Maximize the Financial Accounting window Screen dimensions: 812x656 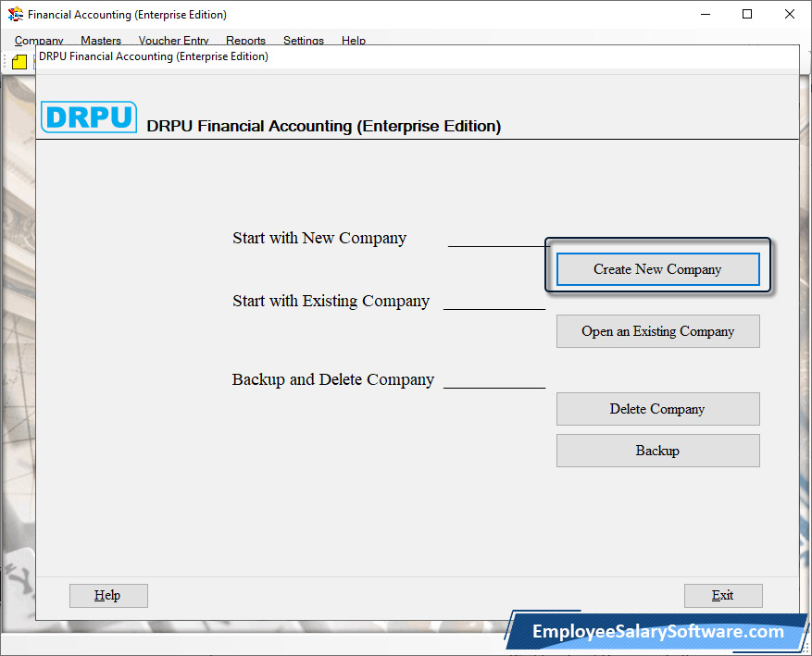click(747, 14)
